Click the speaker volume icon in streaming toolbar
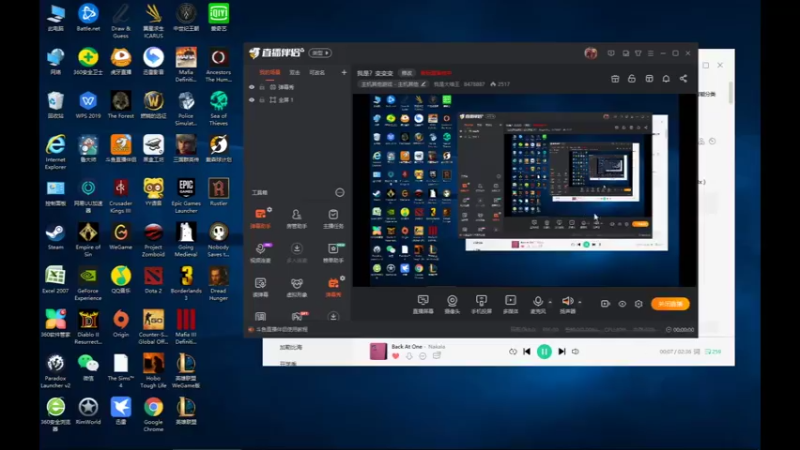 [567, 301]
